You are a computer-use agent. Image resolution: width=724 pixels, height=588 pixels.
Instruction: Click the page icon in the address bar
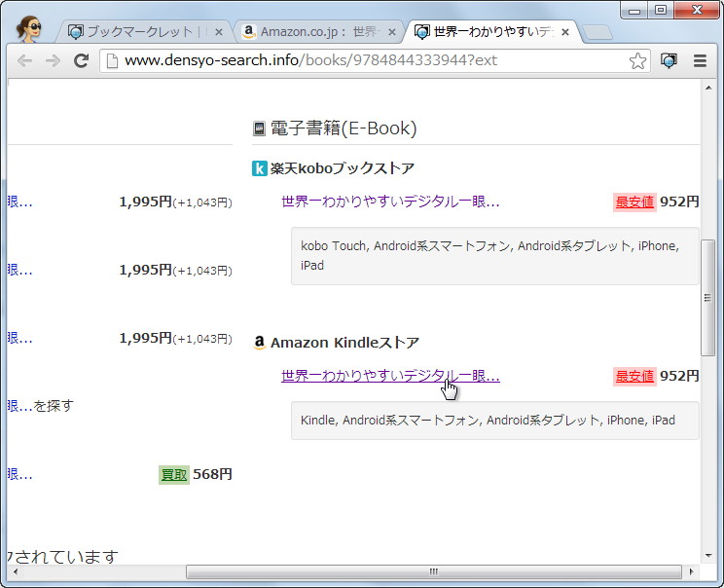point(112,60)
